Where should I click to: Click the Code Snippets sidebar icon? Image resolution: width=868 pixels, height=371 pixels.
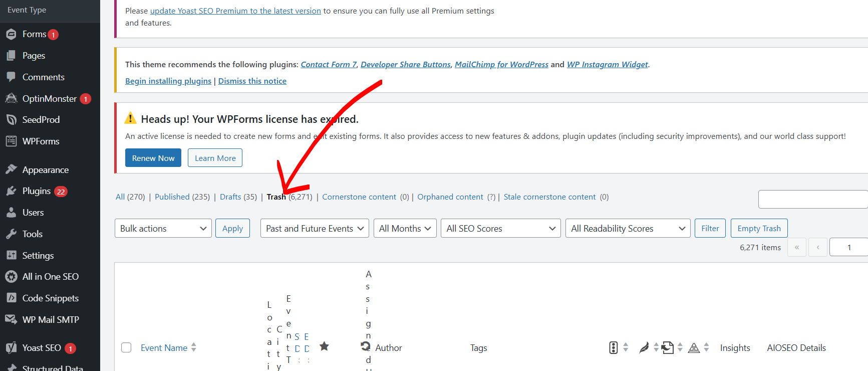pos(11,298)
